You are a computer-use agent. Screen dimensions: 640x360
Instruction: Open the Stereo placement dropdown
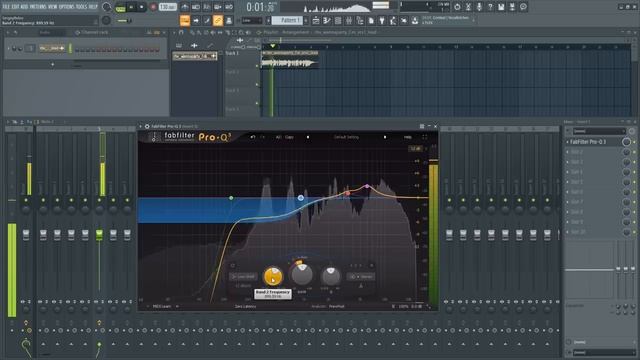tap(361, 276)
